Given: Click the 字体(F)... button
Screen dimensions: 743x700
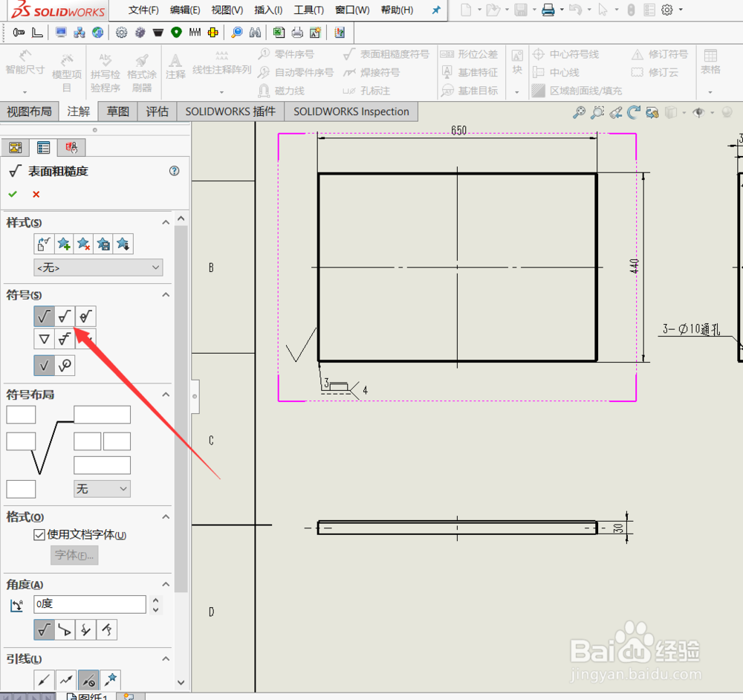Looking at the screenshot, I should tap(74, 555).
